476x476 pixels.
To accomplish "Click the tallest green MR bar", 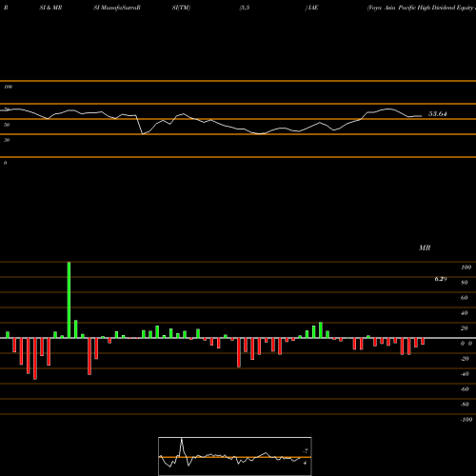I will tap(69, 300).
